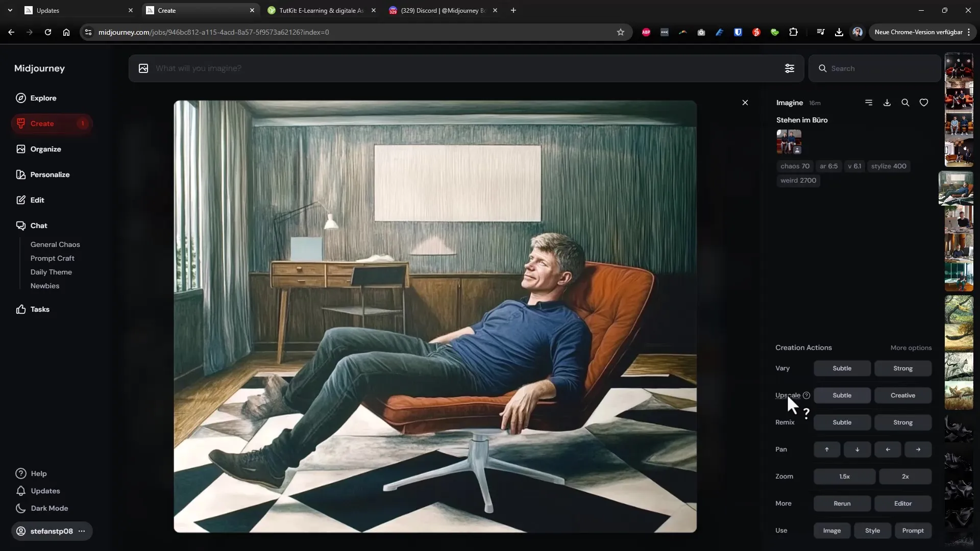This screenshot has height=551, width=980.
Task: Open Chrome downloads
Action: coord(839,32)
